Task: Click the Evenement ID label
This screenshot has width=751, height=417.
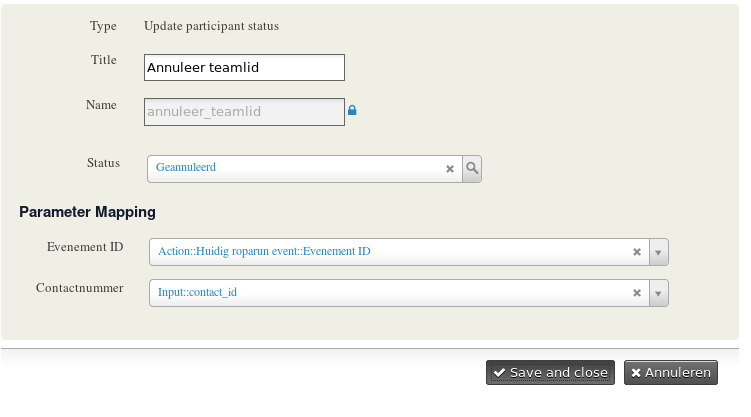Action: [x=84, y=246]
